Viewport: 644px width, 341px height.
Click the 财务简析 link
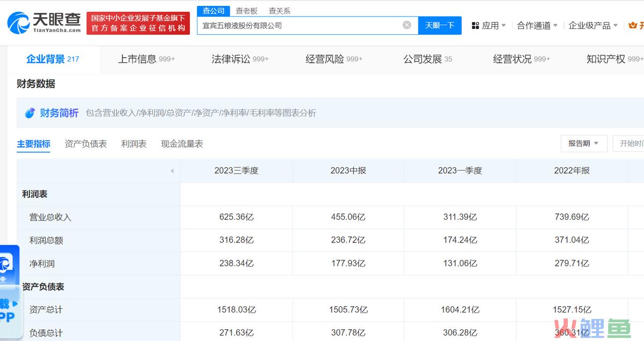tap(59, 113)
